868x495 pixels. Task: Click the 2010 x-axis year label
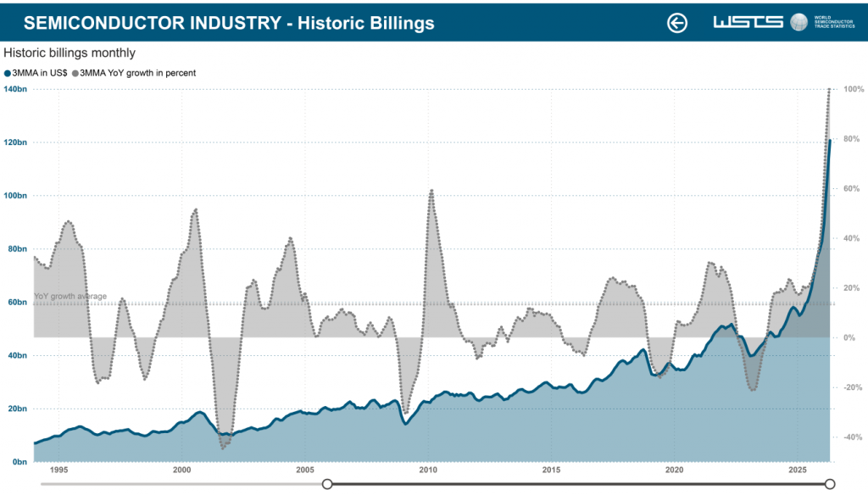coord(428,470)
